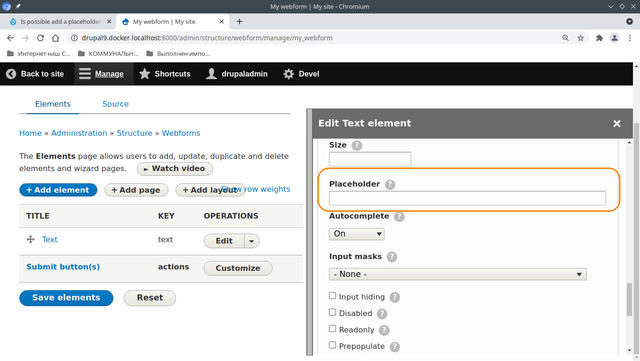Image resolution: width=640 pixels, height=361 pixels.
Task: Open the drupaladmin user menu
Action: coord(237,74)
